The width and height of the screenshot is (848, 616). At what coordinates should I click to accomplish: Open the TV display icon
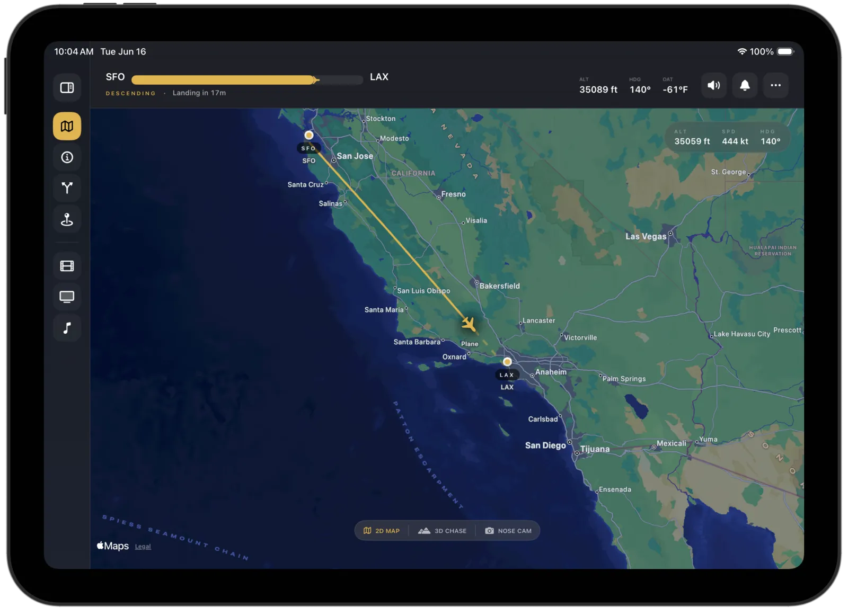click(x=67, y=297)
